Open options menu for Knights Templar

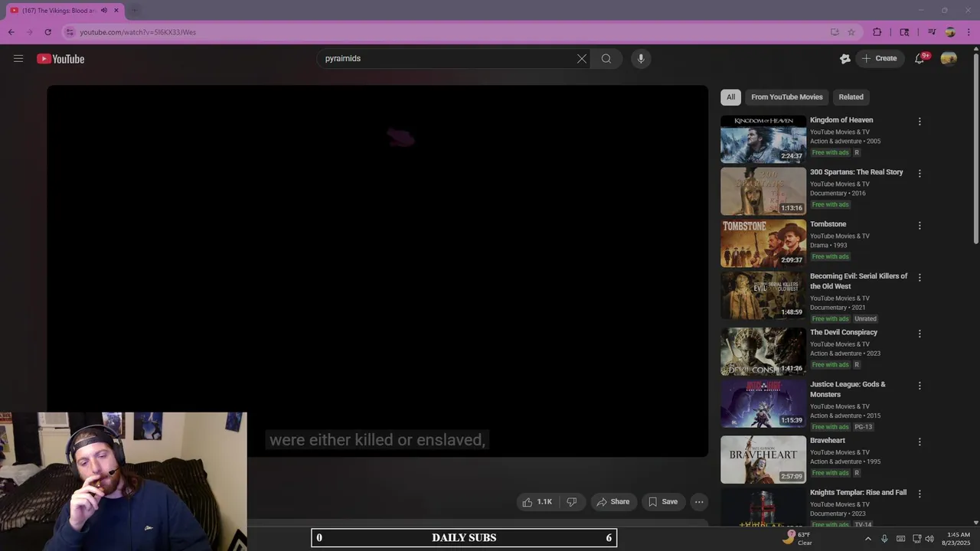(x=920, y=493)
